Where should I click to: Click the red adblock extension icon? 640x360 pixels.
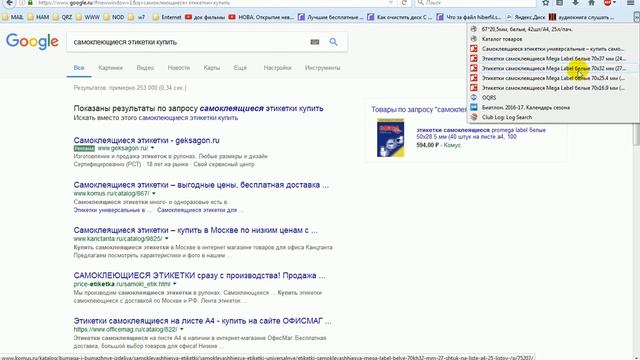607,3
